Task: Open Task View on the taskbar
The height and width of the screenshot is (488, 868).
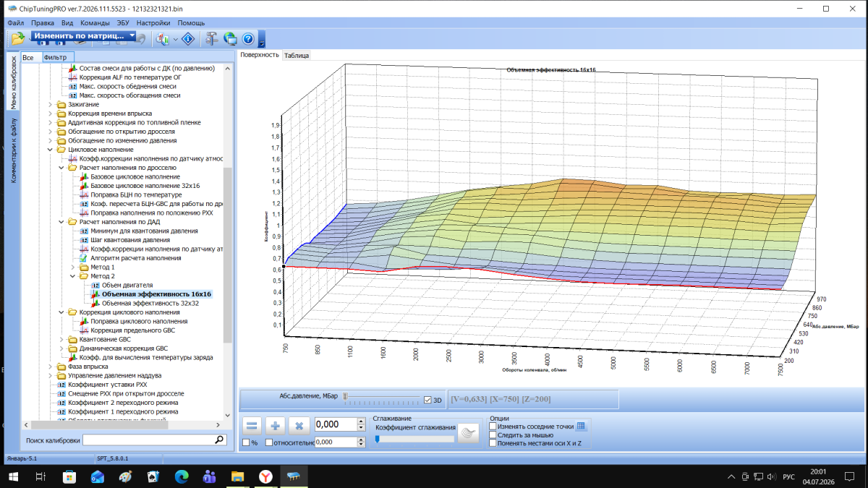Action: [x=41, y=476]
